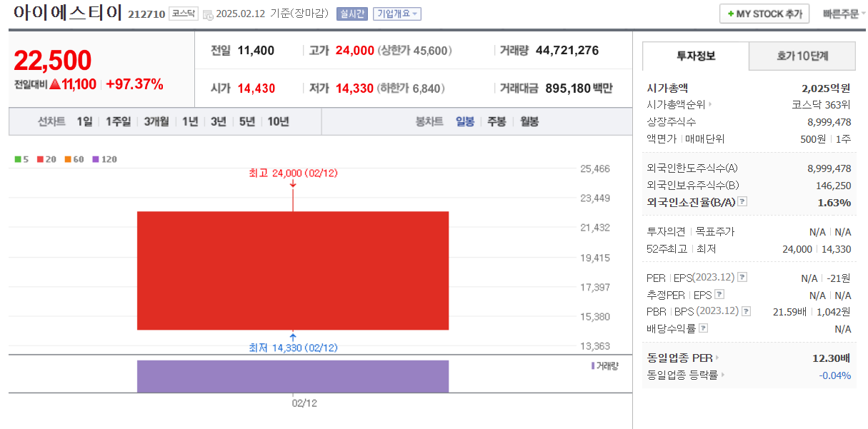Toggle the 실시간 badge

coord(351,14)
